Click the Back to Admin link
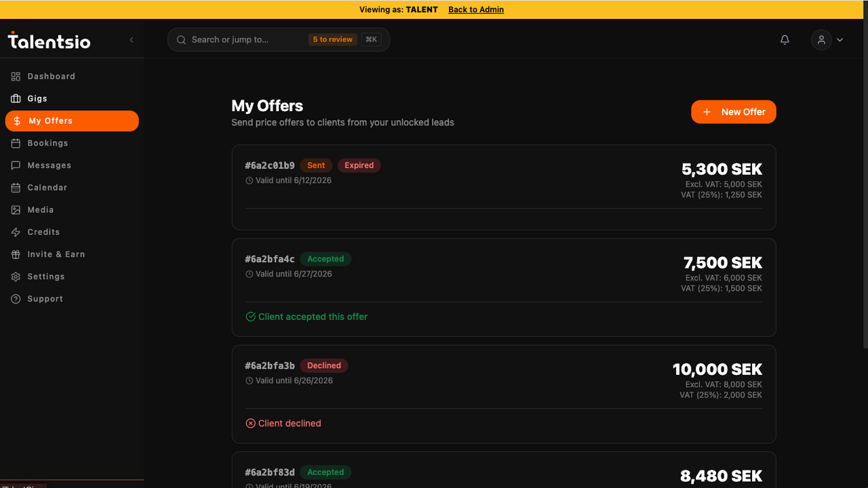868x488 pixels. [x=476, y=9]
